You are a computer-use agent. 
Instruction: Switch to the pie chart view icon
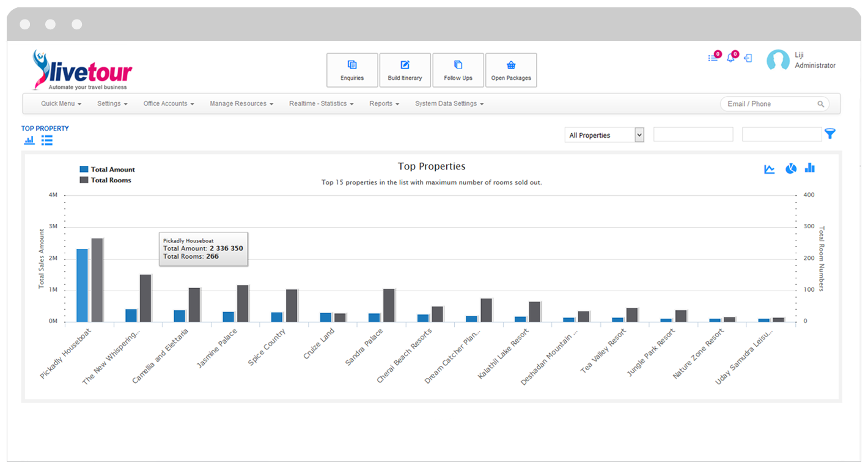[x=790, y=168]
